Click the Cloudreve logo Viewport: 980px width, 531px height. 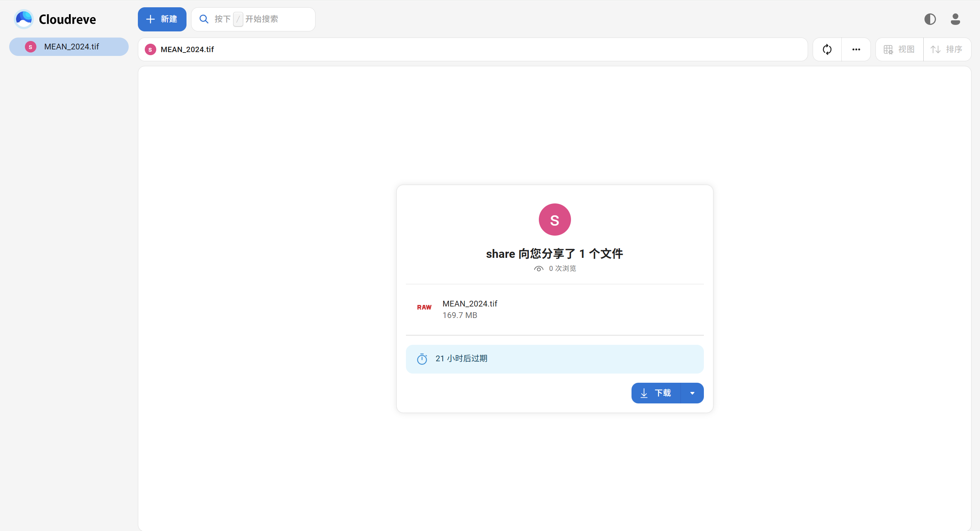pos(55,19)
